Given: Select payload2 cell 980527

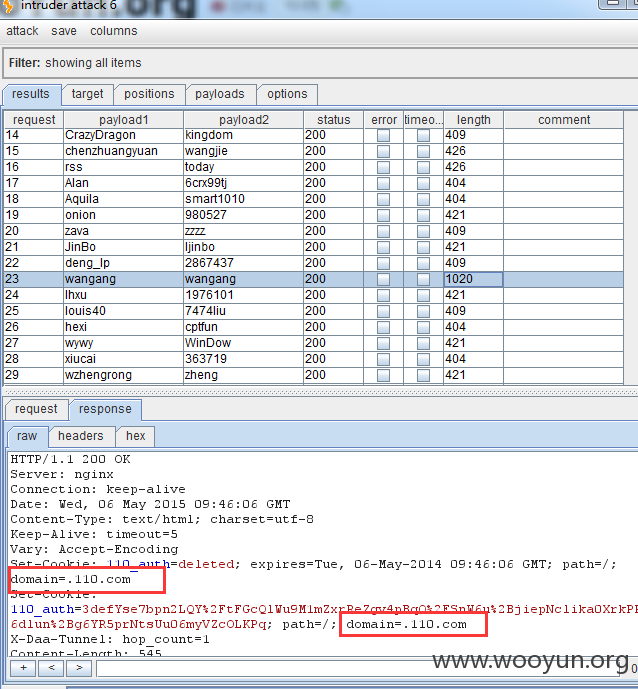Looking at the screenshot, I should click(243, 215).
